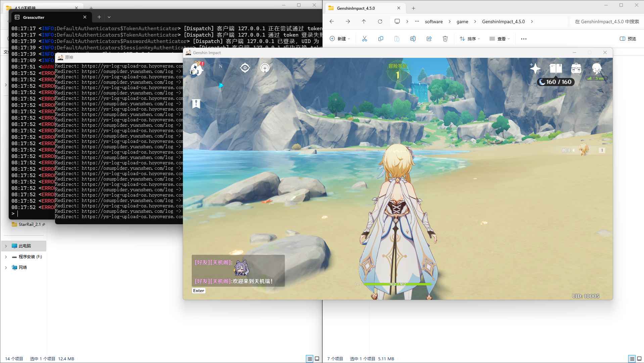Click the delete trash icon in Explorer
The image size is (644, 363).
pyautogui.click(x=445, y=39)
